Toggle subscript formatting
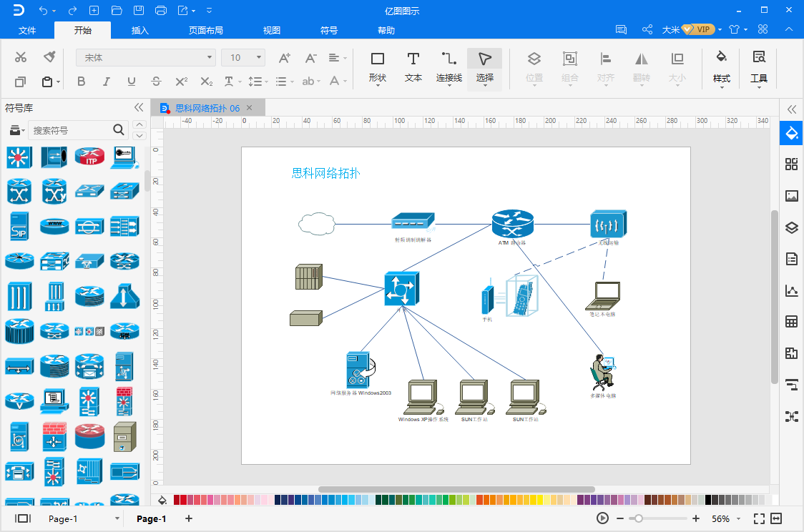804x532 pixels. (207, 81)
